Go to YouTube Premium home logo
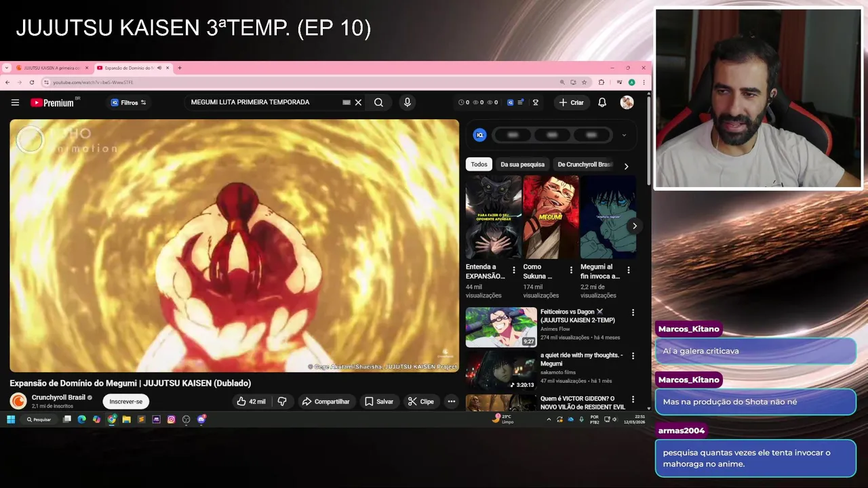 (x=54, y=102)
